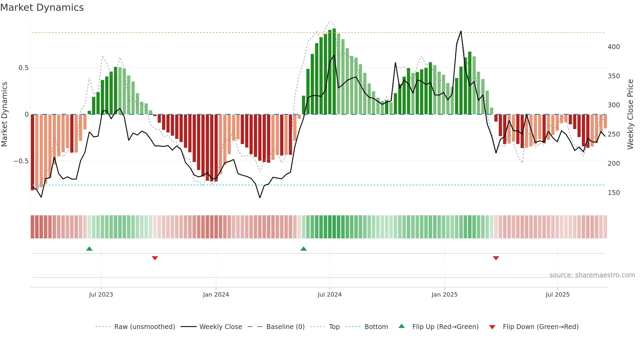
Task: Toggle the Raw (unsmoothed) legend entry
Action: pos(135,327)
